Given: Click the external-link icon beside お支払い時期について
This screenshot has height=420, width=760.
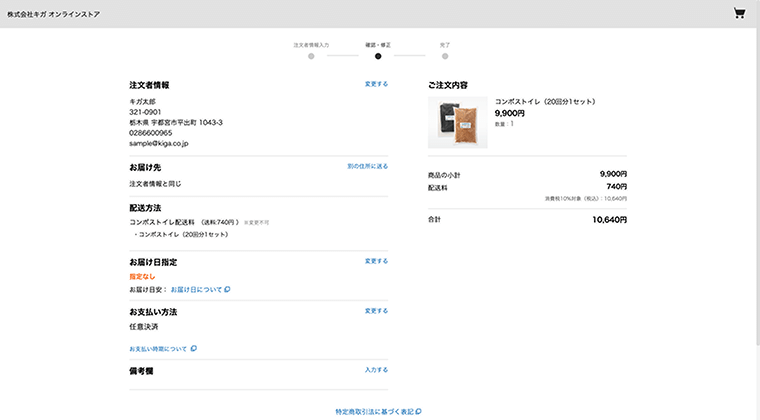Looking at the screenshot, I should coord(193,349).
